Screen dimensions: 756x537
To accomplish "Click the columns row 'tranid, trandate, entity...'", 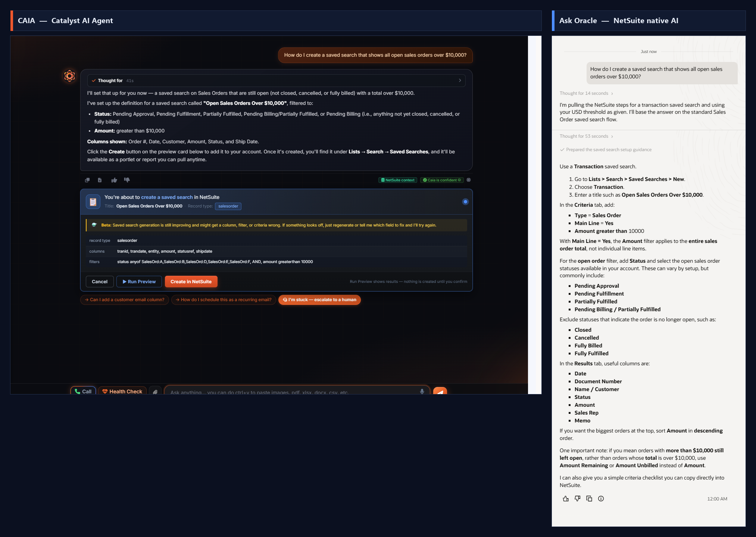I will 276,252.
